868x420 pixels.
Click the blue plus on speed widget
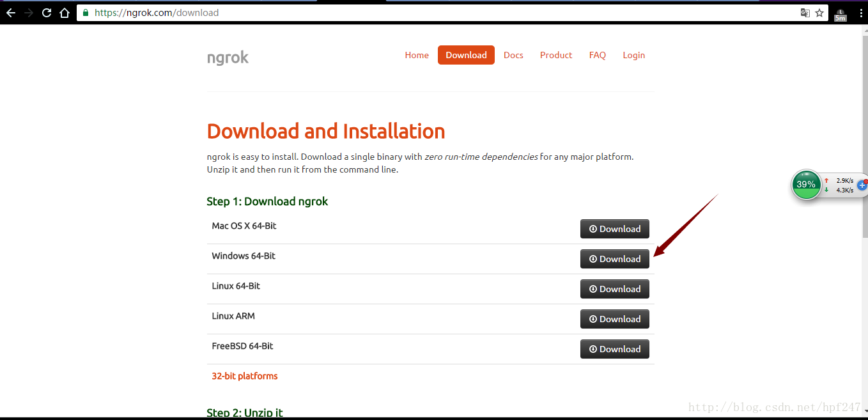(862, 185)
